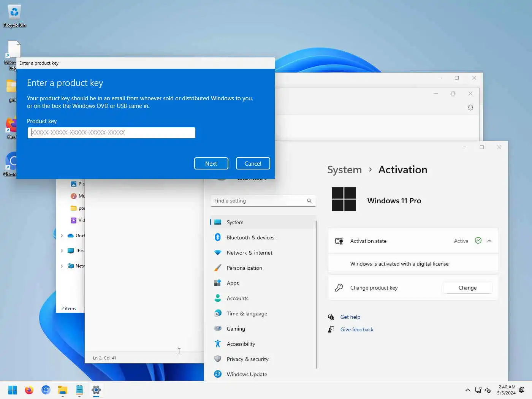Open the Give feedback link
This screenshot has width=532, height=399.
(x=357, y=329)
